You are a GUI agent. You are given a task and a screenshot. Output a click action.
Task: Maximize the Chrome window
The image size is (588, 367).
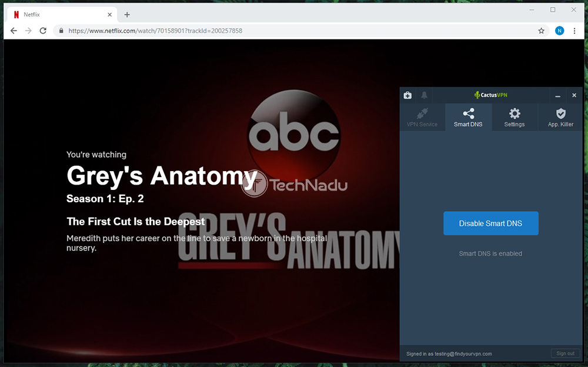coord(553,10)
